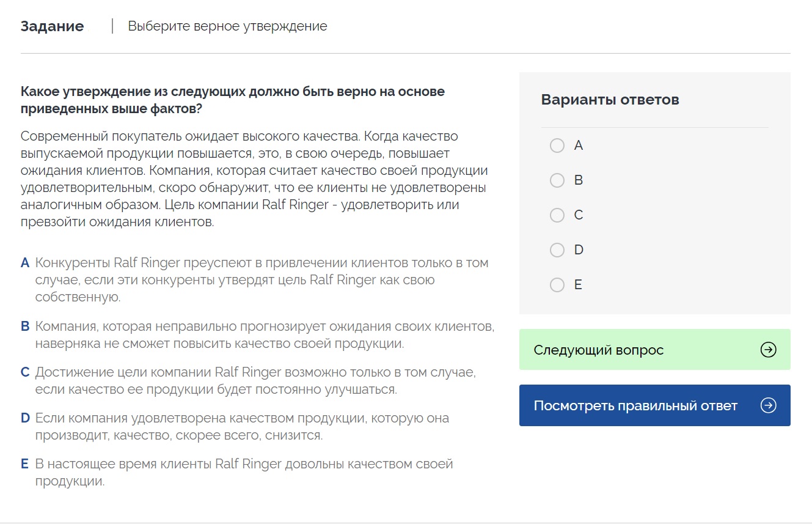
Task: Click the arrow icon in Следующий вопрос button
Action: (x=768, y=350)
